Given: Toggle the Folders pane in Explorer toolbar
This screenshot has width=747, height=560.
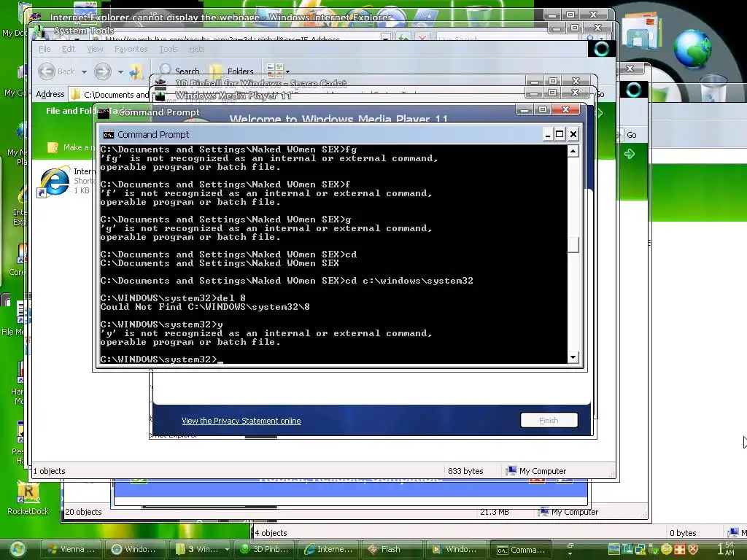Looking at the screenshot, I should [231, 71].
